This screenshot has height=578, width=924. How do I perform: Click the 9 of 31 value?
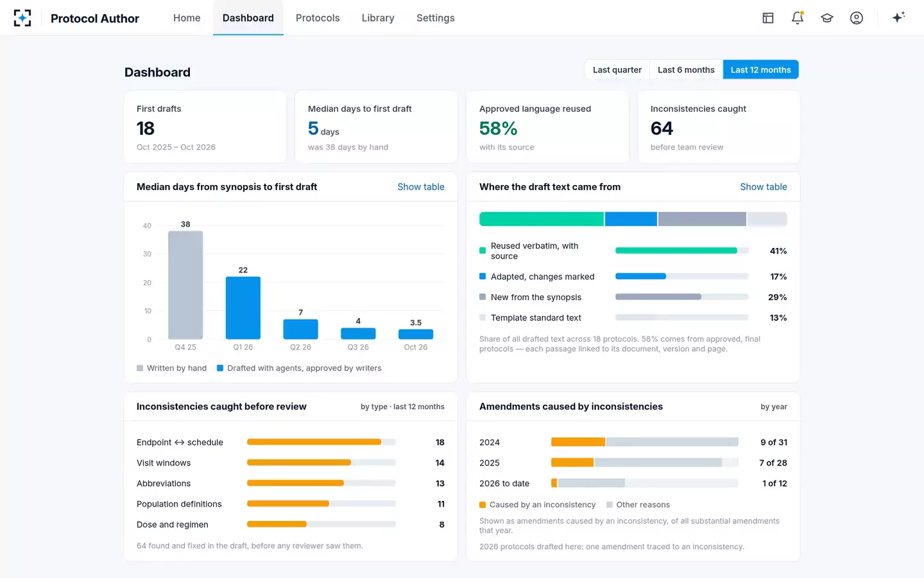pyautogui.click(x=774, y=442)
